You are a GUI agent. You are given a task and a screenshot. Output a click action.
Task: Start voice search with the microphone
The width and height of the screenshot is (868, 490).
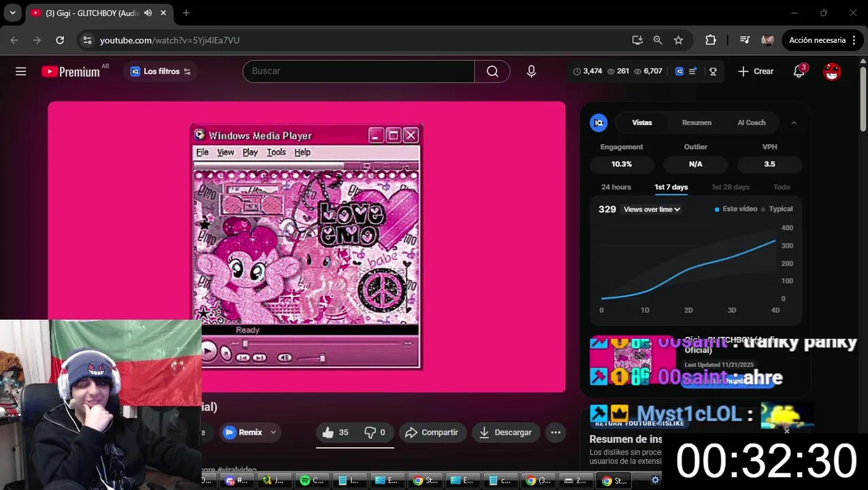point(532,71)
